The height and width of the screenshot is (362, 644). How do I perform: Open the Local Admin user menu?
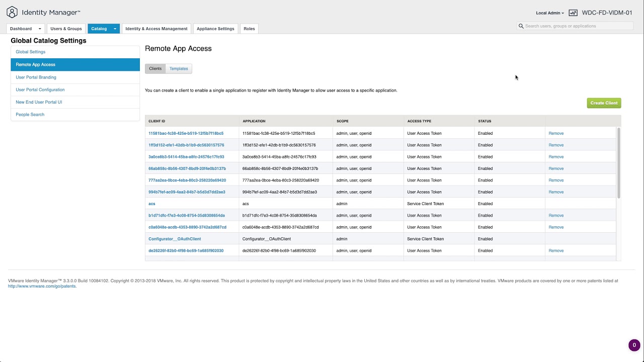[x=550, y=13]
